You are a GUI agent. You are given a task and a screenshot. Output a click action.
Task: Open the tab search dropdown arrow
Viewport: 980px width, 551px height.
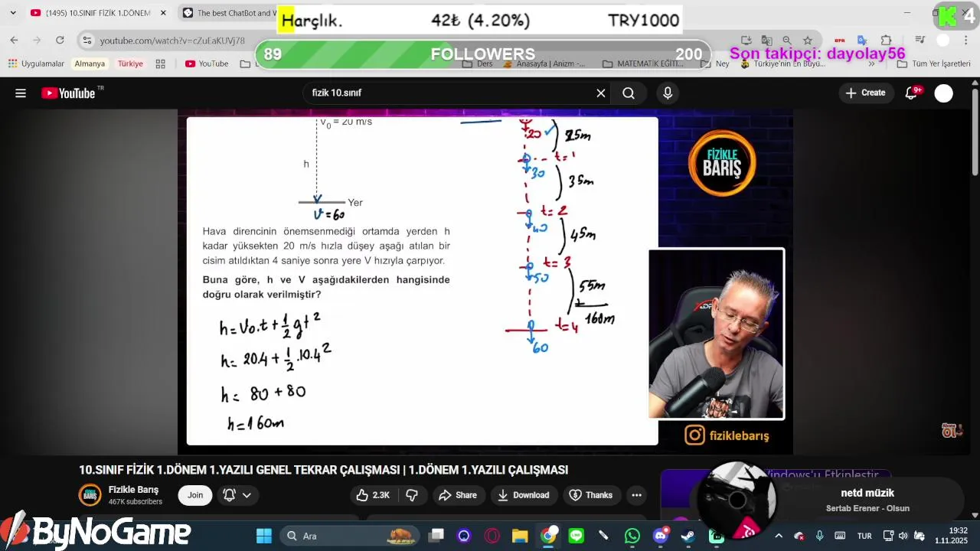click(x=12, y=13)
